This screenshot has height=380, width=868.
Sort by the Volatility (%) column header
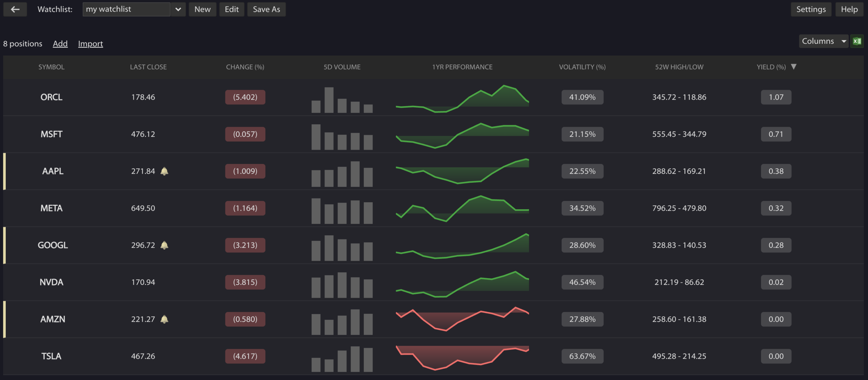(x=582, y=67)
